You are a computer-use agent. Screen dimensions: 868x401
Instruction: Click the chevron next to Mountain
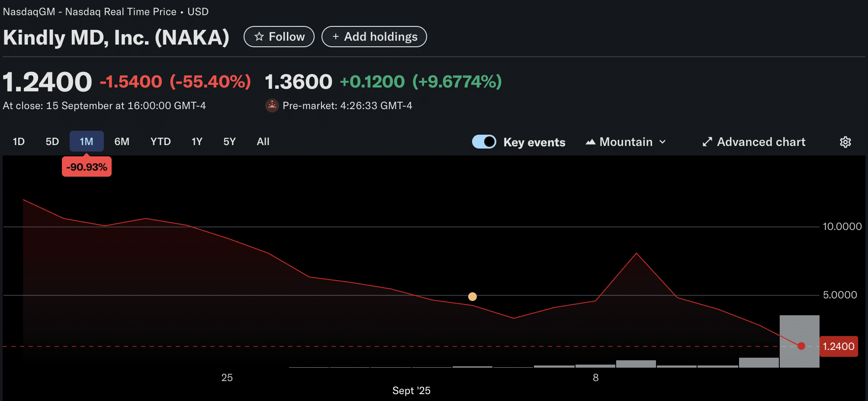(x=662, y=142)
